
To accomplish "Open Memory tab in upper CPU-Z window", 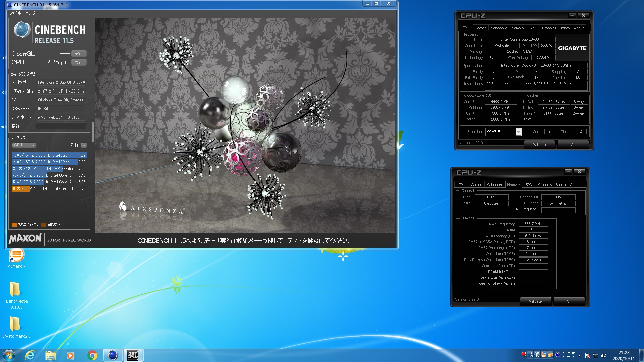I will pos(518,28).
